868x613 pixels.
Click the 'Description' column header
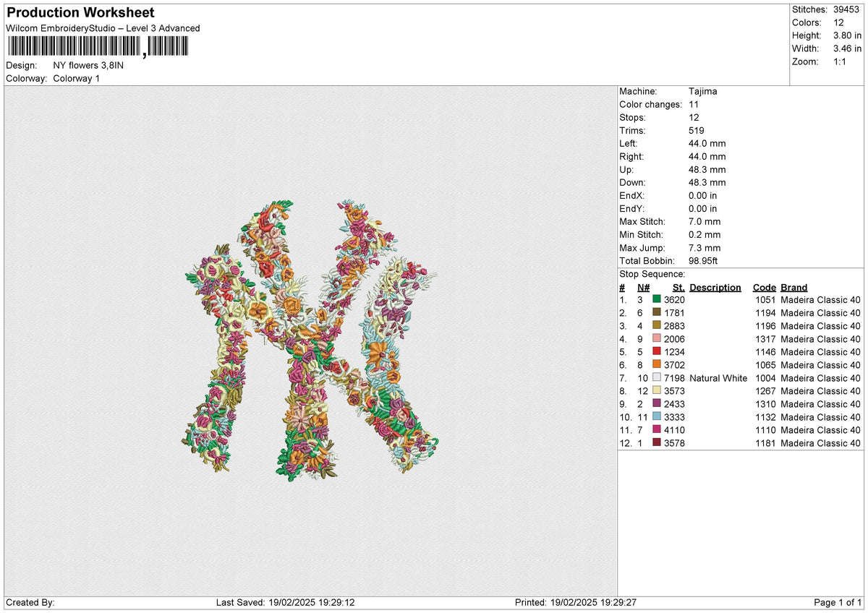(x=715, y=287)
